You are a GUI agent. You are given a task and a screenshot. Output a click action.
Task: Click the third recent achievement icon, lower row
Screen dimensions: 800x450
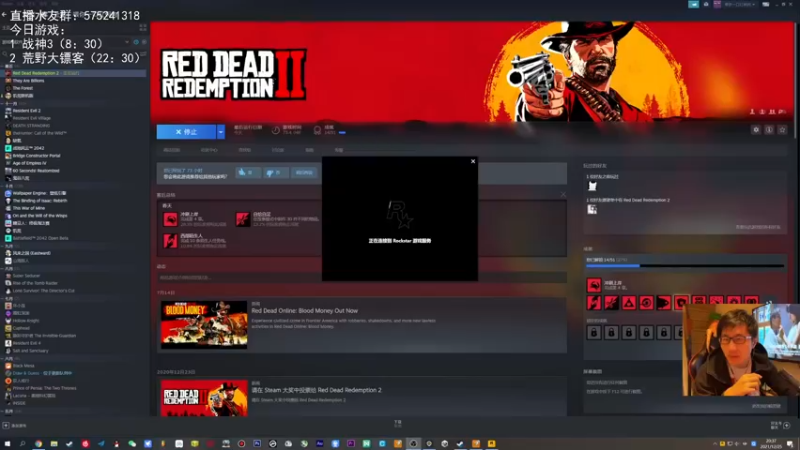point(170,241)
